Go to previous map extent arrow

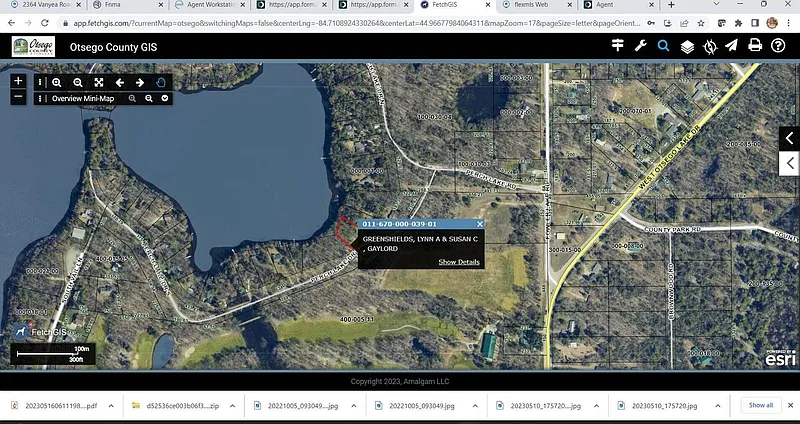(x=119, y=83)
